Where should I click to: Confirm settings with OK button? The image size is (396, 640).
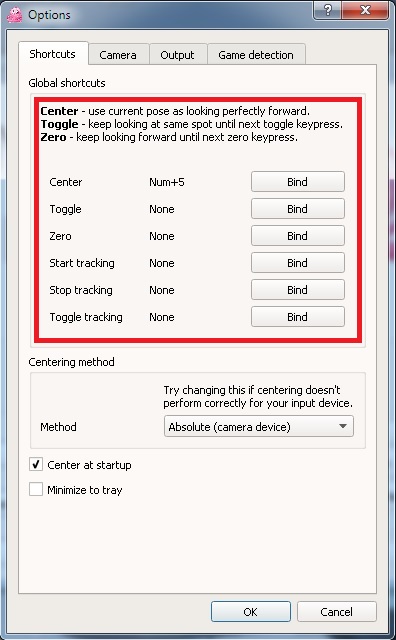pyautogui.click(x=251, y=611)
